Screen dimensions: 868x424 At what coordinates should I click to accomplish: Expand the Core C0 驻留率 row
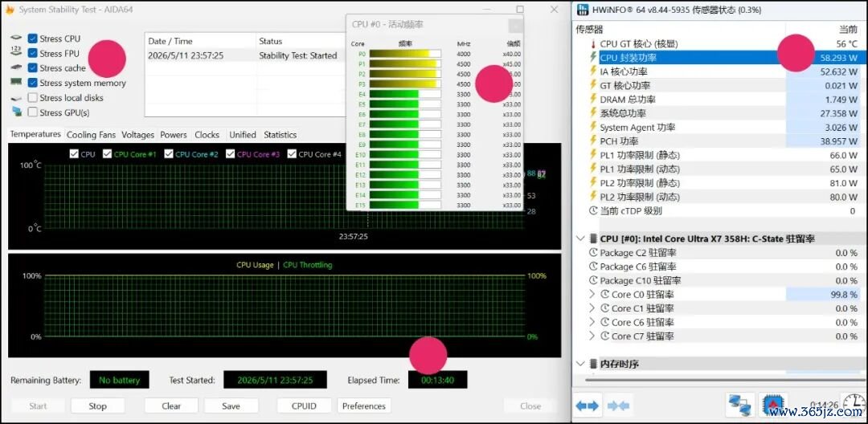point(592,294)
